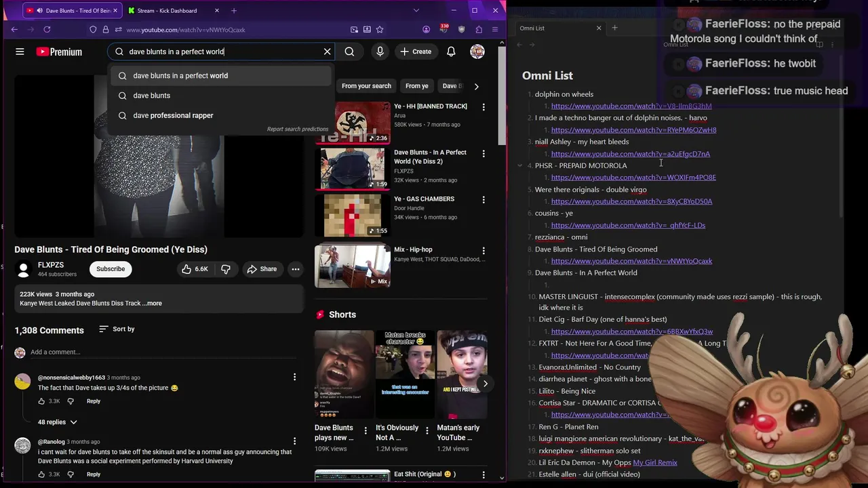Dislike the Dave Blunts video
This screenshot has height=488, width=868.
coord(226,269)
